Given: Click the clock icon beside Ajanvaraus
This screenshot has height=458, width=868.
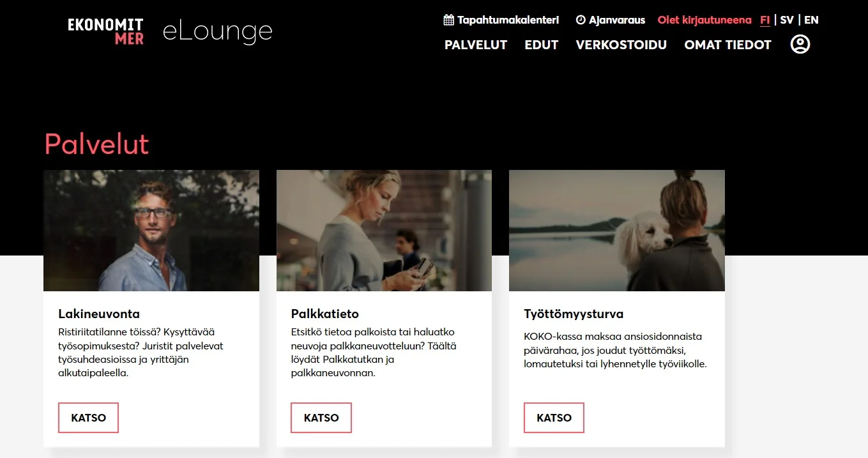Looking at the screenshot, I should click(x=581, y=20).
